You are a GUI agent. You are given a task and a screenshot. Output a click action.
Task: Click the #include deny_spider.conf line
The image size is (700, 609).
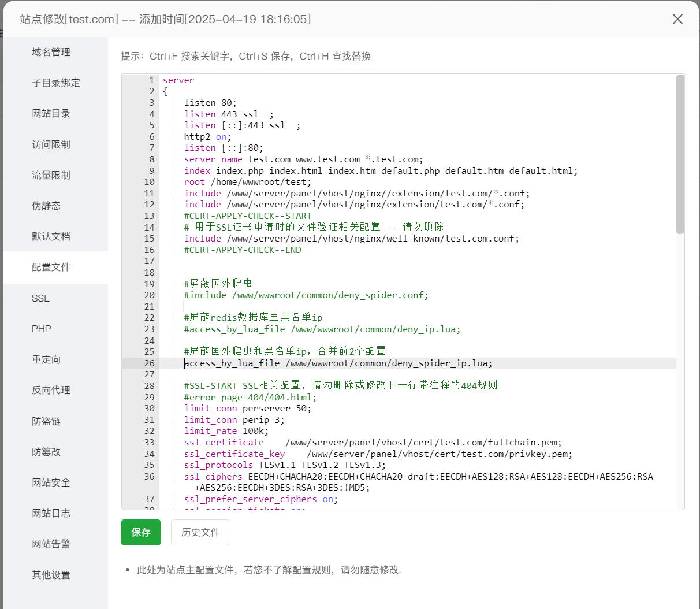point(306,295)
